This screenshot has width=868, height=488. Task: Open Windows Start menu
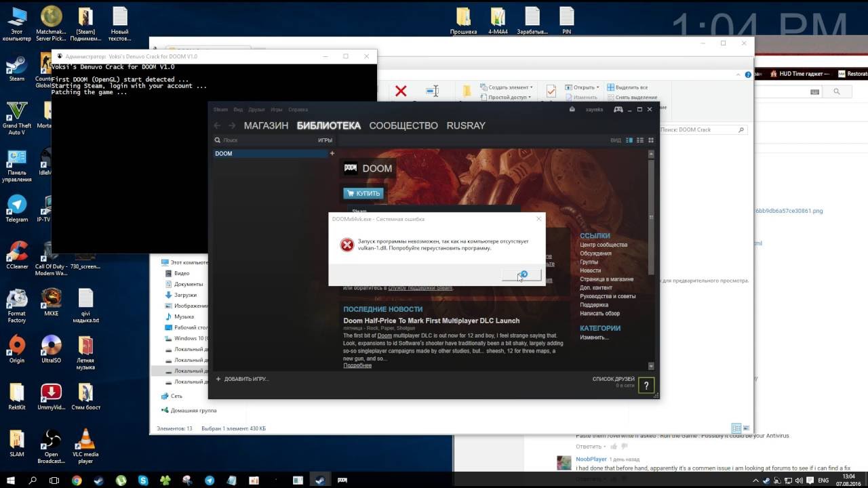11,480
